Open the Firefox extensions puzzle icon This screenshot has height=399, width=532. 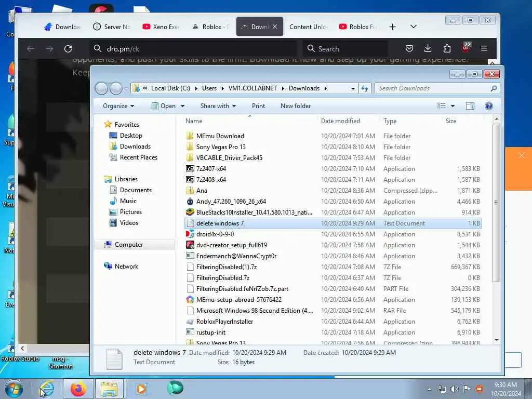coord(447,48)
